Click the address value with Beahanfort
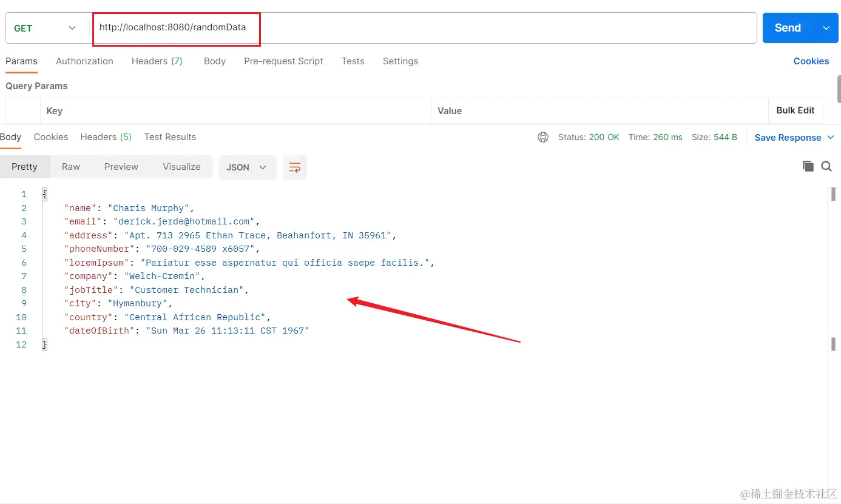 tap(258, 235)
